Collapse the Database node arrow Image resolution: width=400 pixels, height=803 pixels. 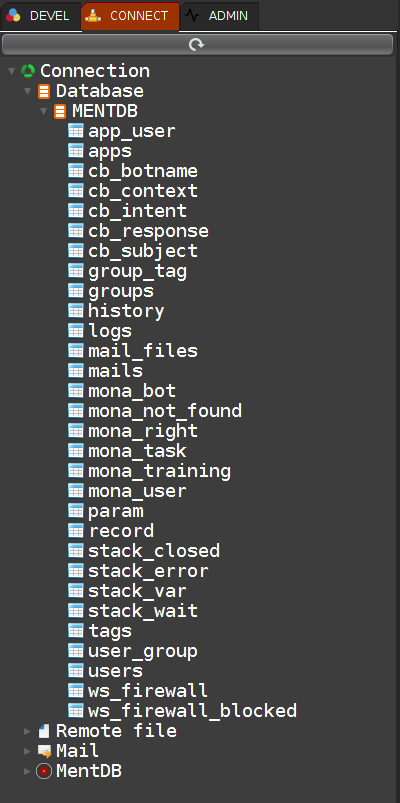click(28, 92)
